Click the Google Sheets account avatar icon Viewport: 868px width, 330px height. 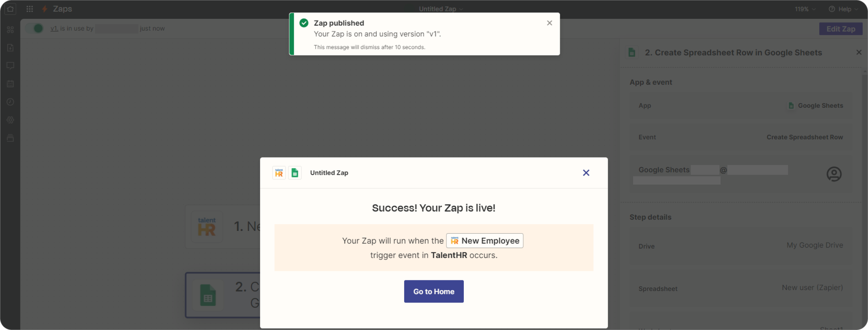(x=834, y=174)
